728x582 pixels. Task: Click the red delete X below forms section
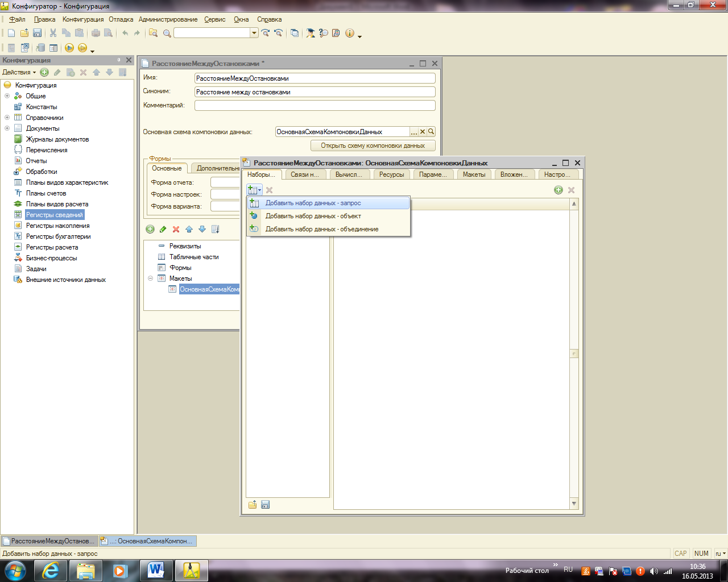click(176, 229)
